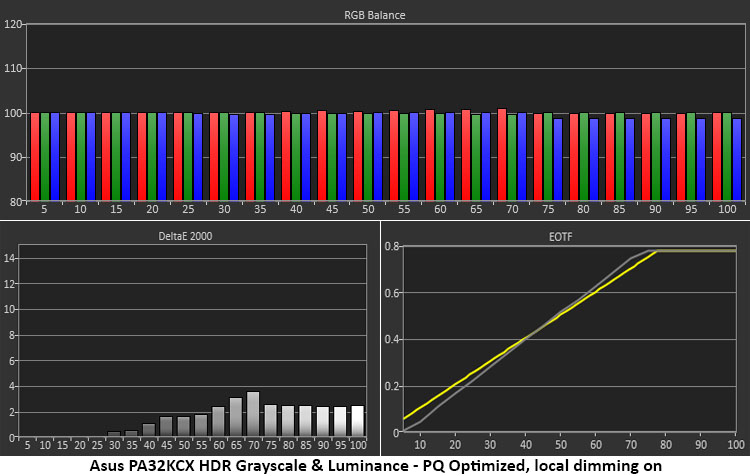This screenshot has height=476, width=750.
Task: Click the red bar at 20 in RGB Balance
Action: pos(142,156)
